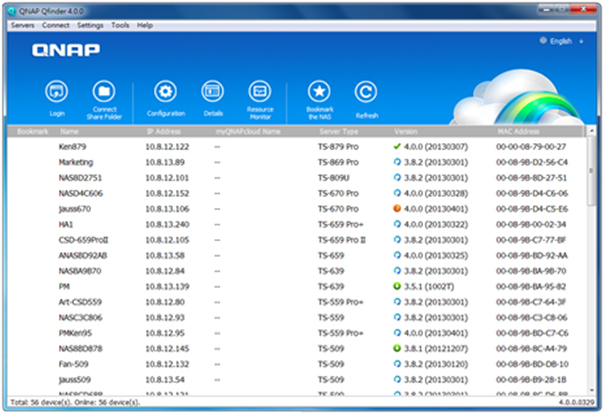
Task: Click green check icon for Ken879 version
Action: 397,146
